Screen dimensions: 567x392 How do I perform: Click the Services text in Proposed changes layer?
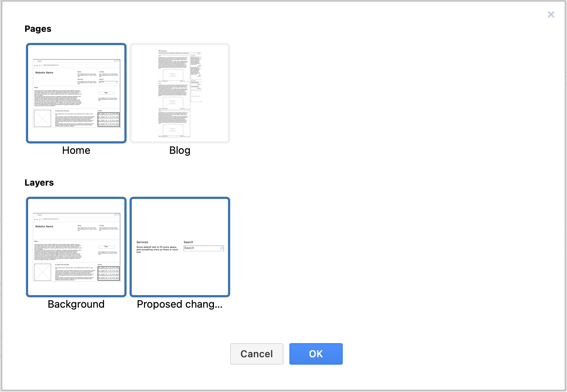click(x=142, y=242)
